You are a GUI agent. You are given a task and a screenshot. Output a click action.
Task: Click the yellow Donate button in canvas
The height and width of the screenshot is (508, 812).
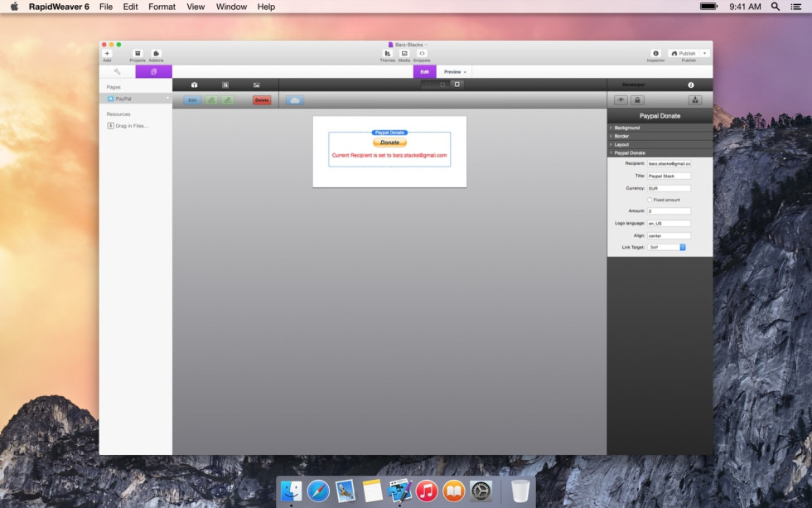pos(389,143)
